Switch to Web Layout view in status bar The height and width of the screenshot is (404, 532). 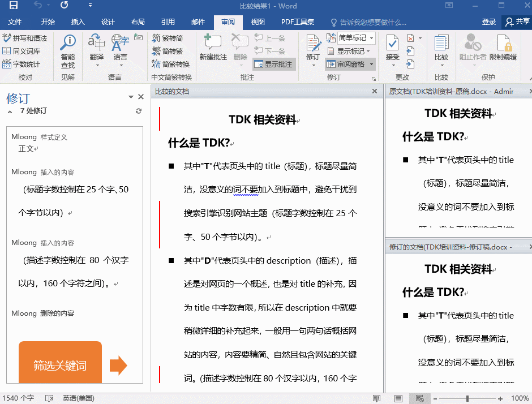coord(419,398)
